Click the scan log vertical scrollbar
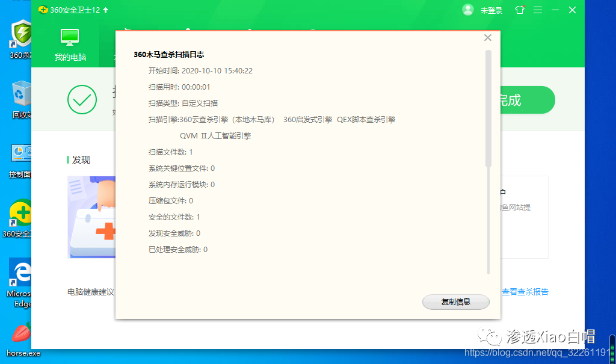This screenshot has width=616, height=364. (x=488, y=108)
